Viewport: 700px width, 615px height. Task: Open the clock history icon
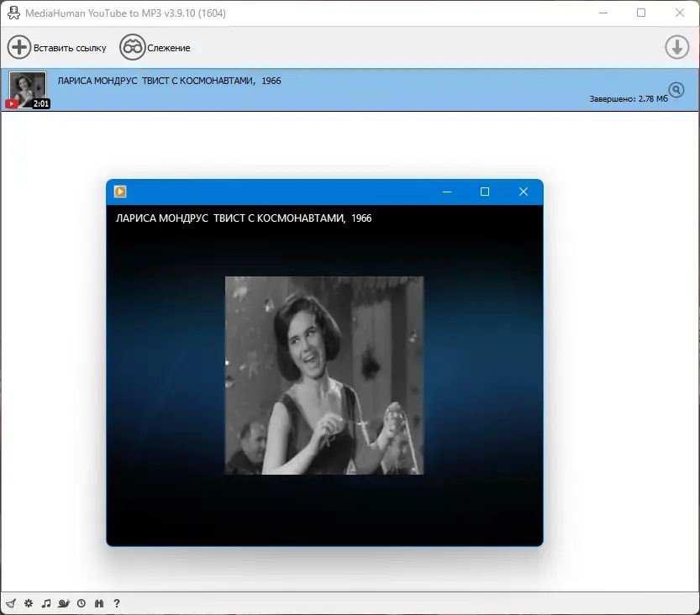82,603
